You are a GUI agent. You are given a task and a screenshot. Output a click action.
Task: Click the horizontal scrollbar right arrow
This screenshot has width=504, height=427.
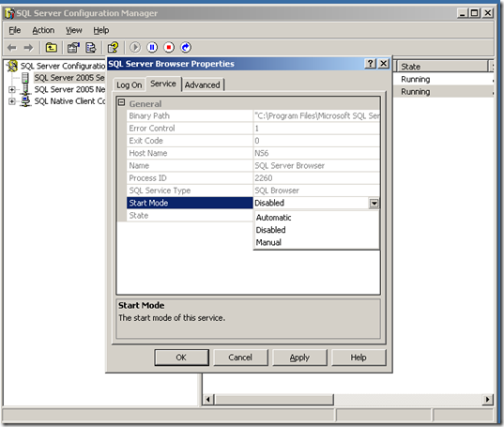488,400
